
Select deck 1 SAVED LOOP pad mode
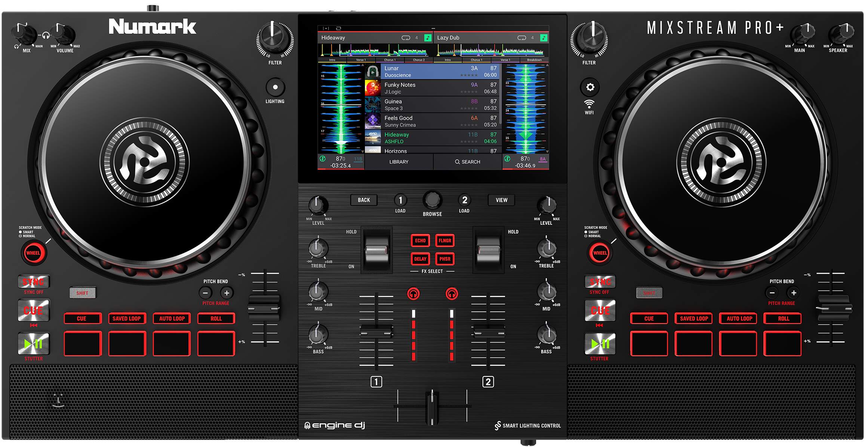[x=127, y=319]
